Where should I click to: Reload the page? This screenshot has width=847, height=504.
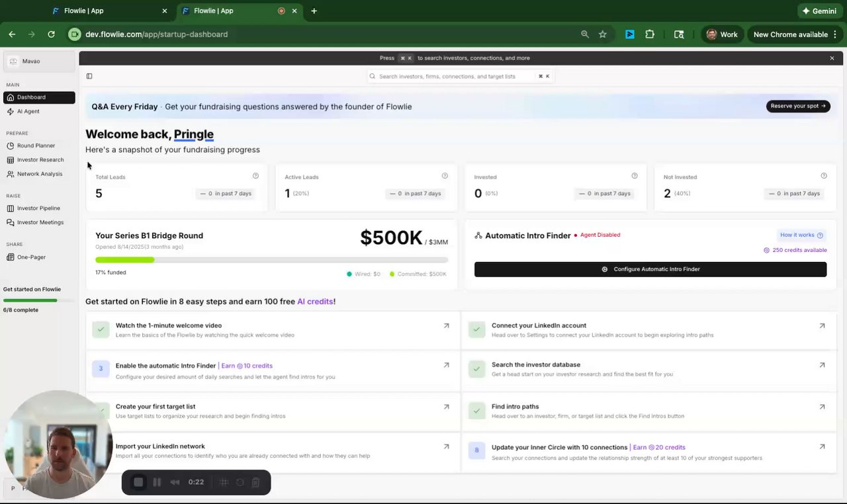pos(51,34)
